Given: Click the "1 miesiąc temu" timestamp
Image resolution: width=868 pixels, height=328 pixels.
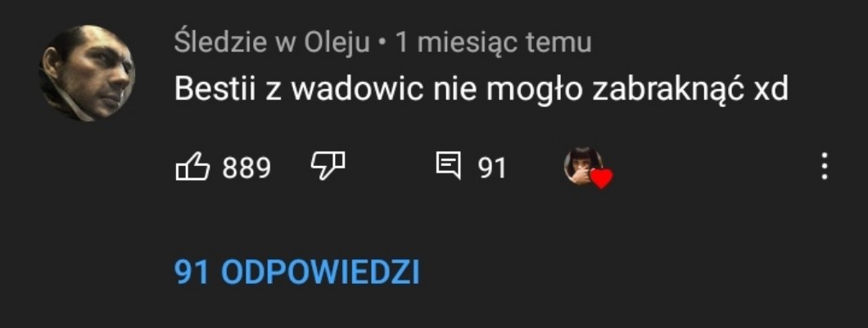Looking at the screenshot, I should point(493,43).
